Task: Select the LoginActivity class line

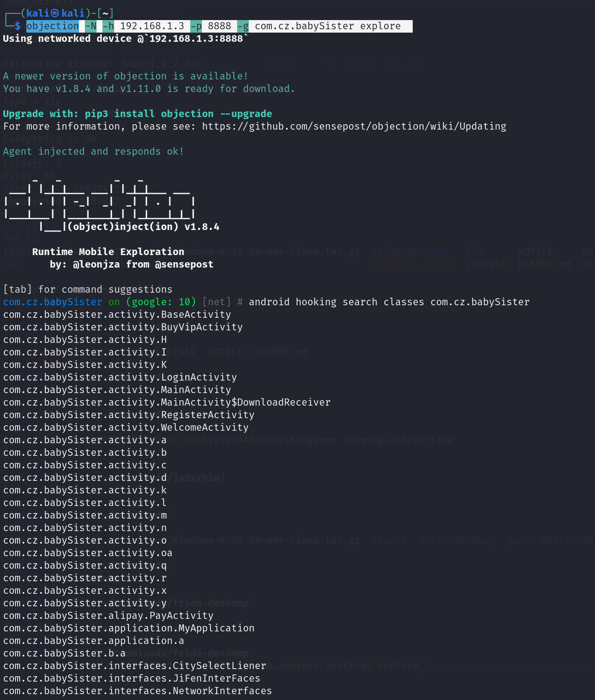Action: click(x=120, y=377)
